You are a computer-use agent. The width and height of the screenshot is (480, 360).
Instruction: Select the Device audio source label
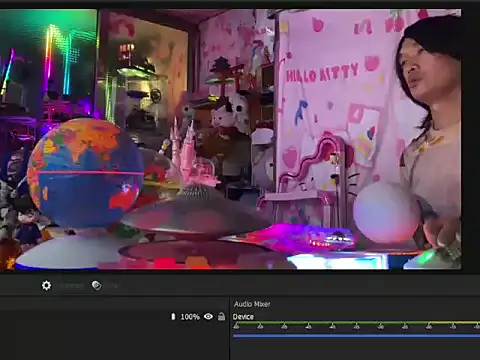point(243,317)
